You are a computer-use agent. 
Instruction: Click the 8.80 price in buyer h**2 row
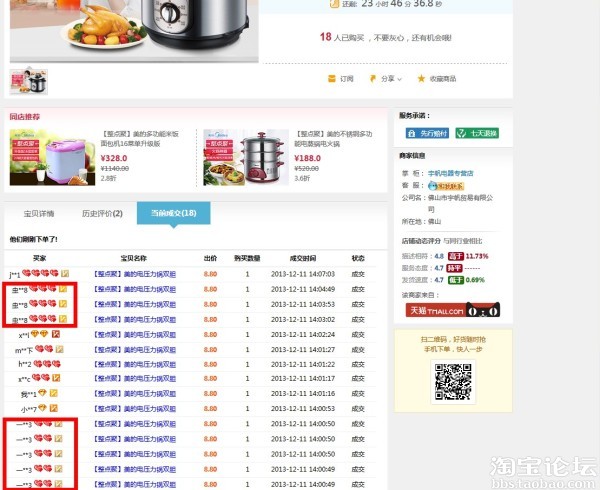click(210, 365)
